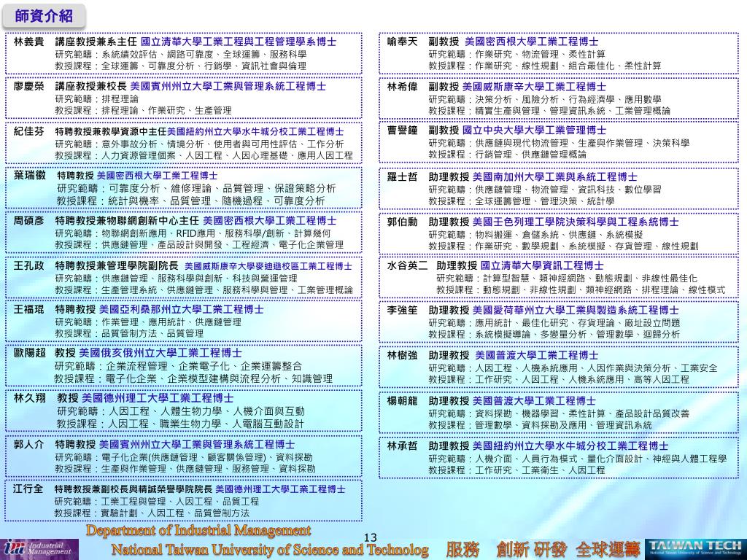Select faculty name 曹譽鐘
Image resolution: width=747 pixels, height=560 pixels.
click(402, 131)
